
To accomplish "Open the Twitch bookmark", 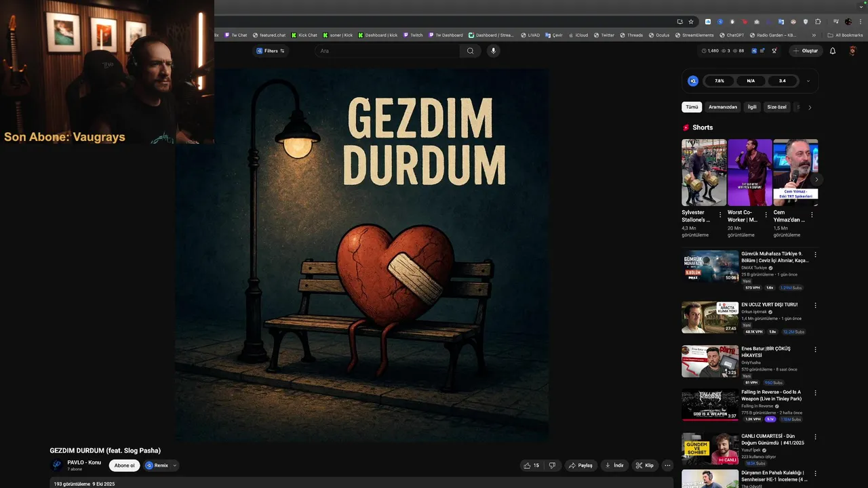I will (412, 35).
